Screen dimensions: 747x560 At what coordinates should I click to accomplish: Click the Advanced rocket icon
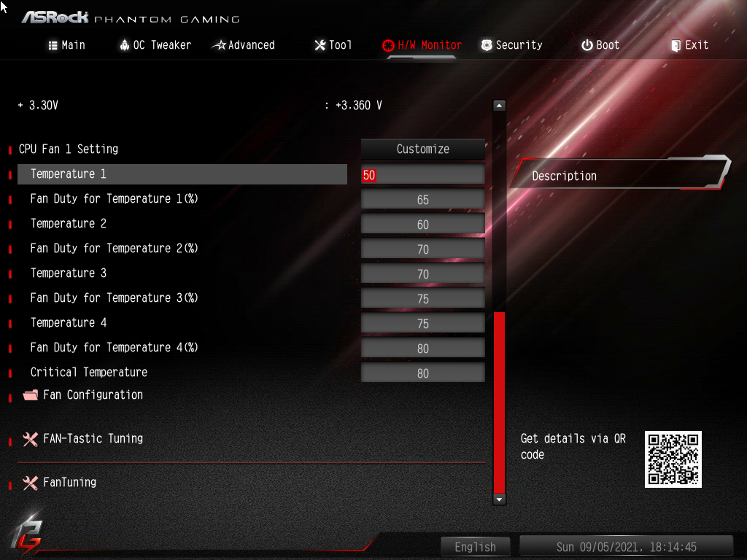click(217, 44)
